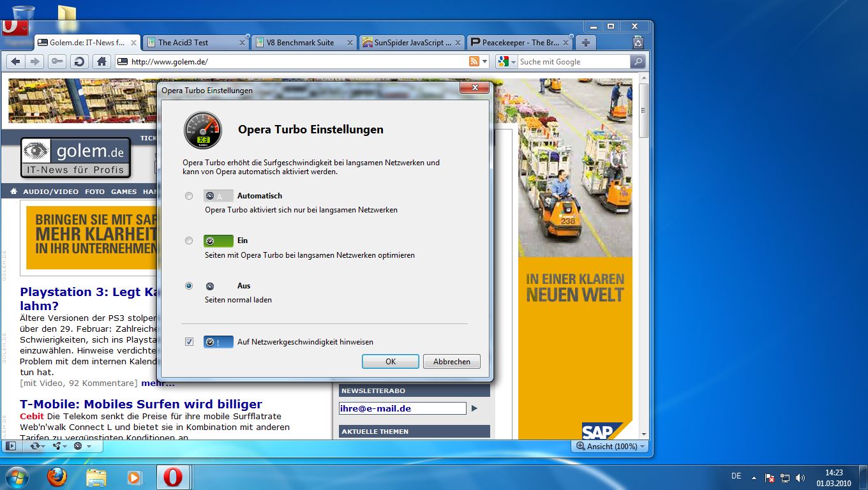Launch Firefox from the taskbar

click(x=57, y=477)
